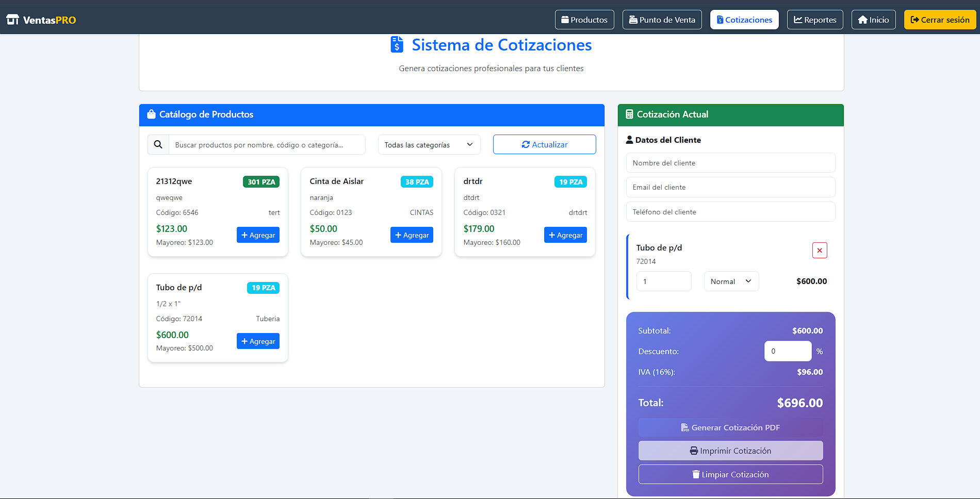The image size is (980, 499).
Task: Click the client person icon next to Datos del Cliente
Action: (630, 139)
